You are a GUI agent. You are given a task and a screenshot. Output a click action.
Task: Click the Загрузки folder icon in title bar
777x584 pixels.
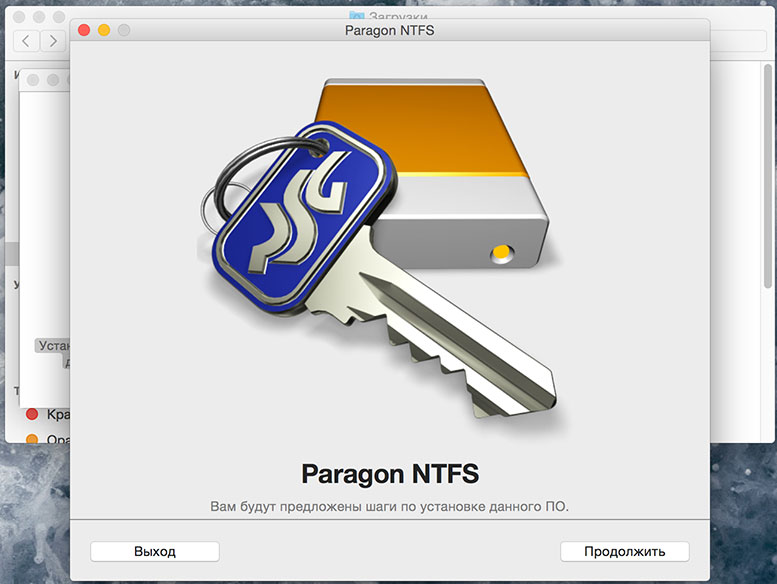click(357, 17)
